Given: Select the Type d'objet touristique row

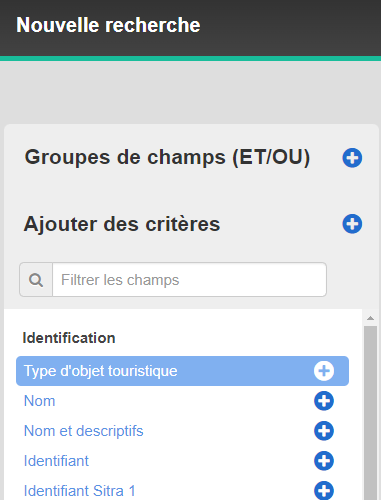Looking at the screenshot, I should [182, 371].
